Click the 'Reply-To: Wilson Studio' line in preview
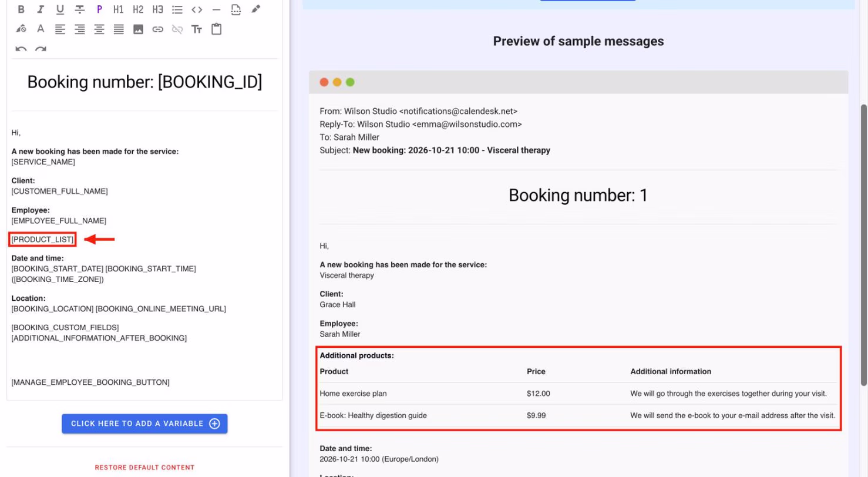Image resolution: width=868 pixels, height=477 pixels. coord(421,125)
